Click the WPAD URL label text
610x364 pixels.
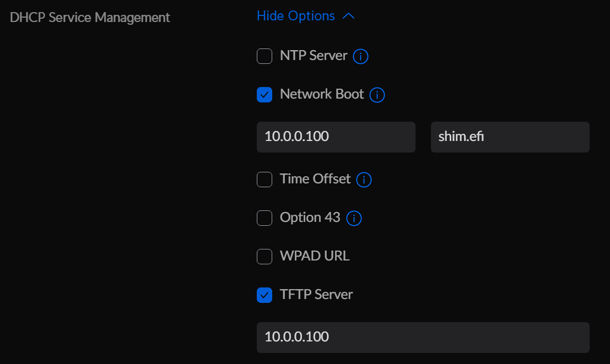point(315,256)
